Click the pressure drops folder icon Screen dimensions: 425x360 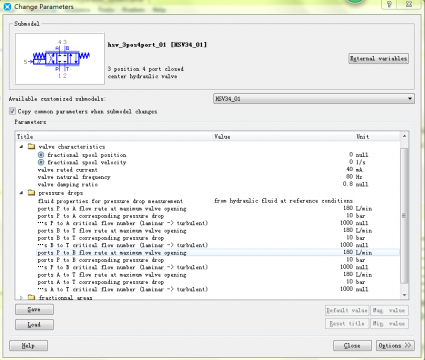pyautogui.click(x=31, y=193)
